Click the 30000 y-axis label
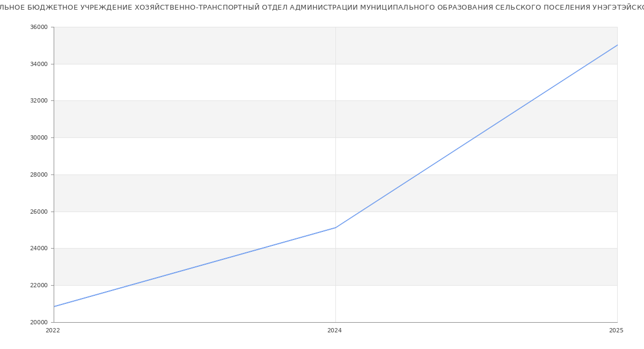This screenshot has width=644, height=349. [x=38, y=137]
